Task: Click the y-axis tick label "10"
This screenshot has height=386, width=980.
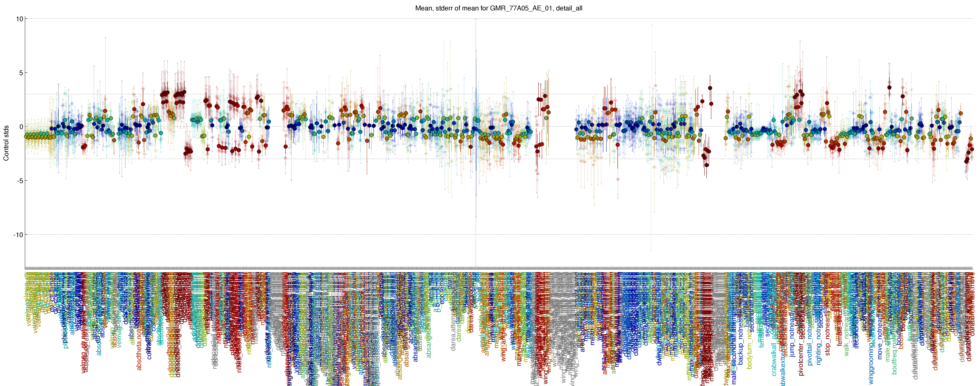Action: click(19, 19)
